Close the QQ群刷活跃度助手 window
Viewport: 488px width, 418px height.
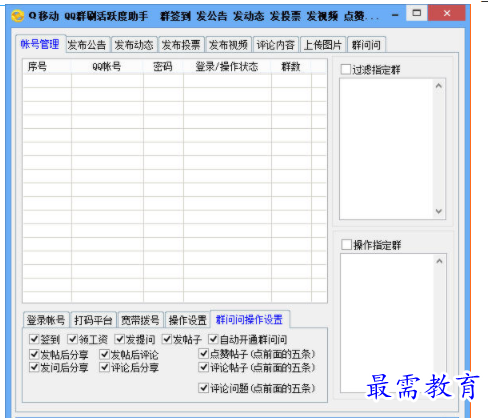(447, 13)
